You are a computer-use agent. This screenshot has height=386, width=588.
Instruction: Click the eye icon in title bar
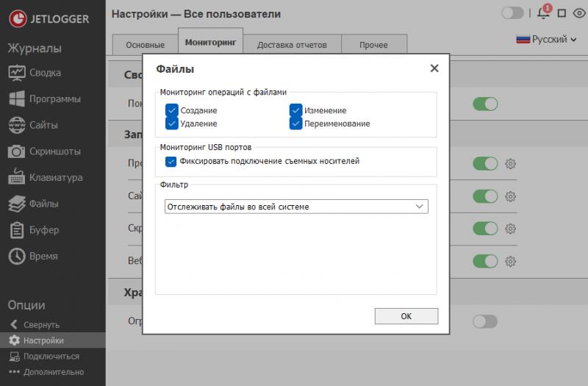pyautogui.click(x=577, y=13)
